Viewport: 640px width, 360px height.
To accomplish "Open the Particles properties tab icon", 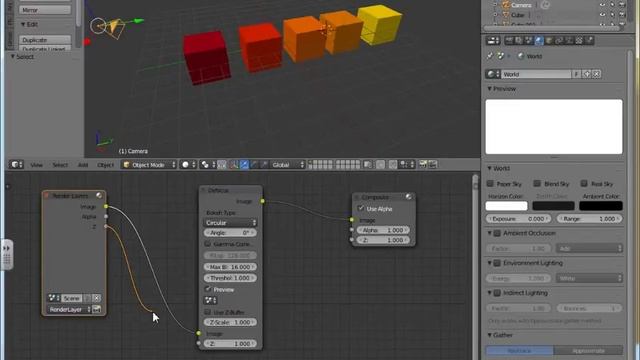I will 589,40.
